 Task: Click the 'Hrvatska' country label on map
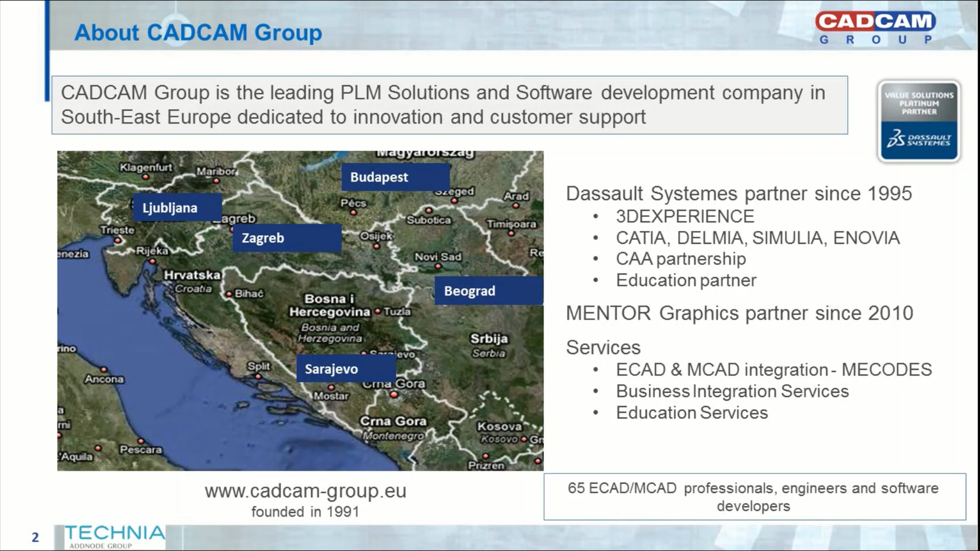(192, 275)
